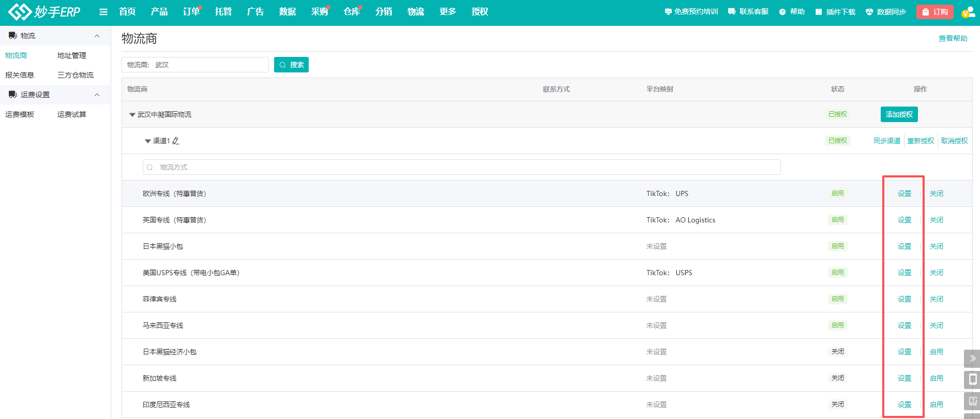980x419 pixels.
Task: Enable 新加坡专线 via 启用 link
Action: point(936,378)
